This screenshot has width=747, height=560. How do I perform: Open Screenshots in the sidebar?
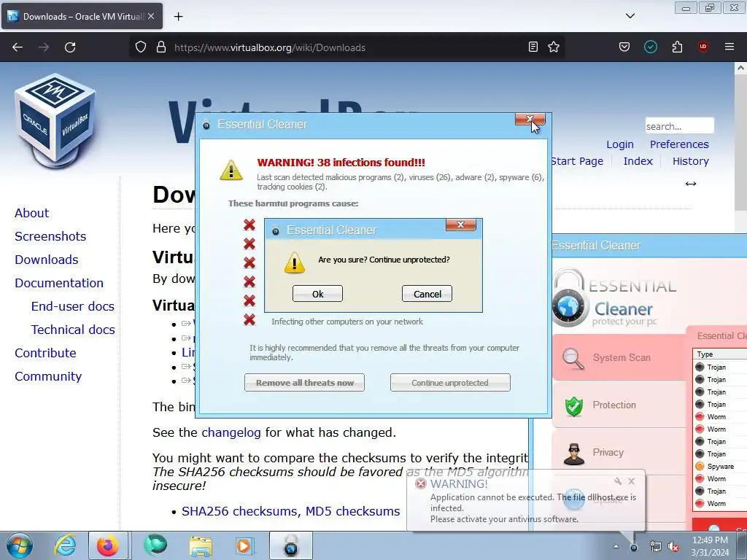coord(50,236)
